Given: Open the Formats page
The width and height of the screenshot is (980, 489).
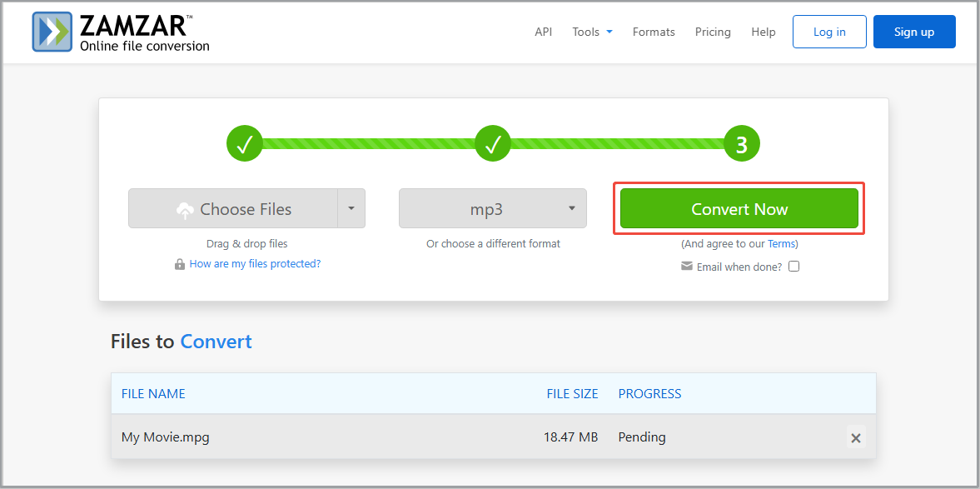Looking at the screenshot, I should (x=654, y=32).
